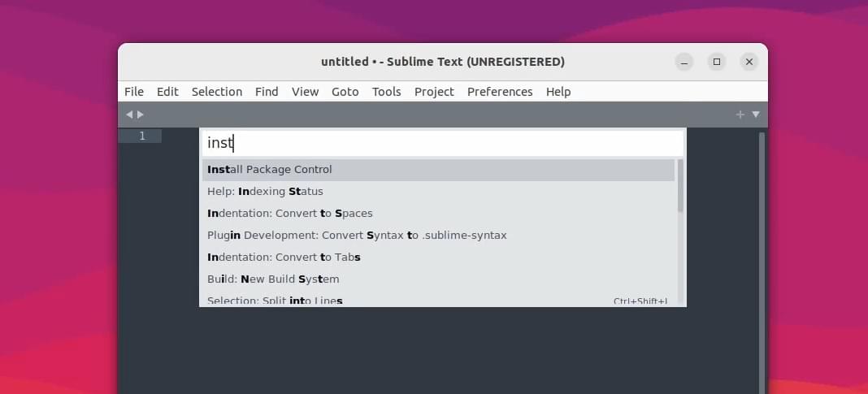Screen dimensions: 868x394
Task: Open the Tools menu
Action: point(386,92)
